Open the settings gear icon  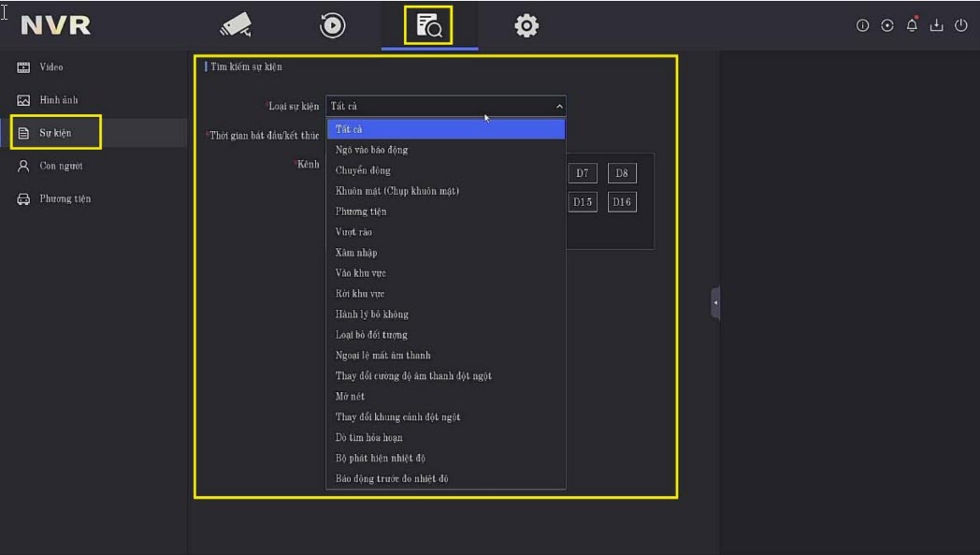tap(526, 25)
